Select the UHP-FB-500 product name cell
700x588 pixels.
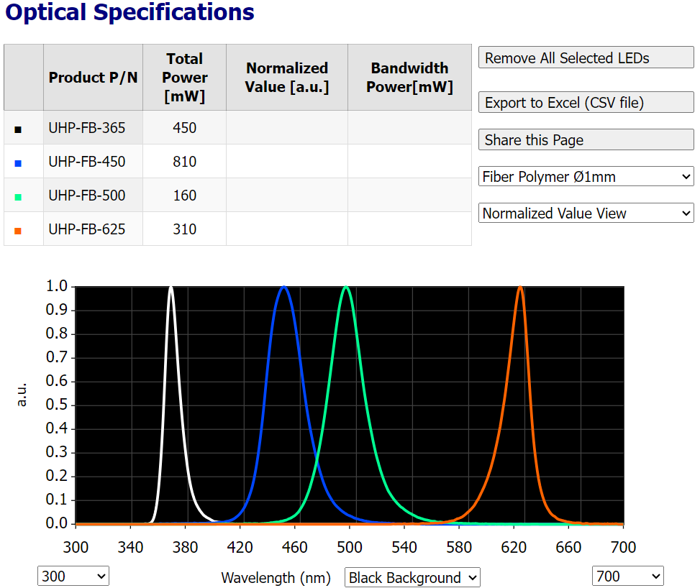coord(87,196)
